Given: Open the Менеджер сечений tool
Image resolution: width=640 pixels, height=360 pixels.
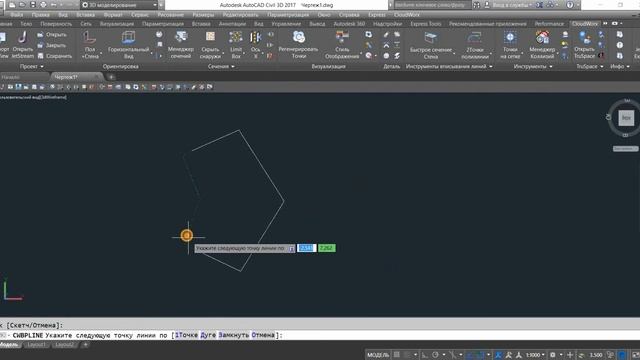Looking at the screenshot, I should [x=180, y=38].
